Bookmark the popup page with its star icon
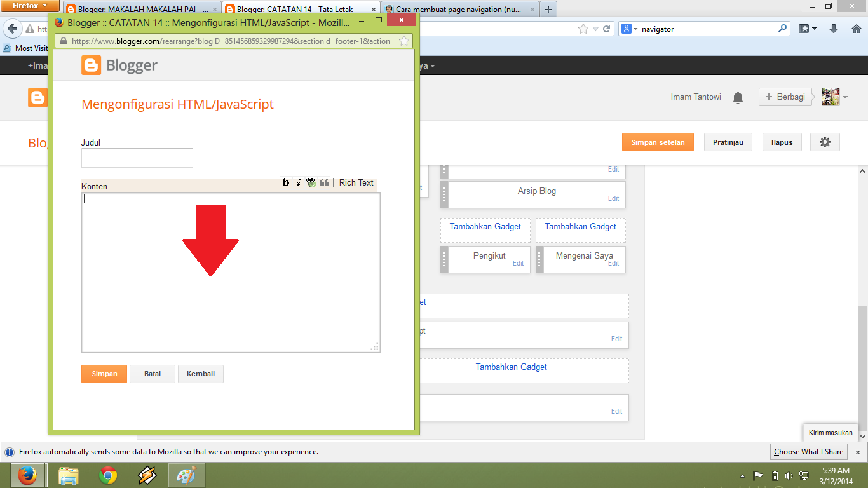 (x=404, y=41)
